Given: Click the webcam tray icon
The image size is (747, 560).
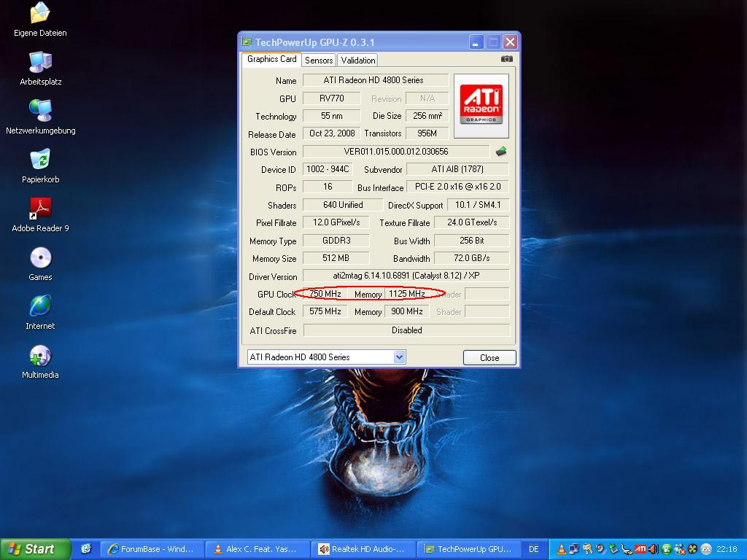Looking at the screenshot, I should click(x=600, y=549).
